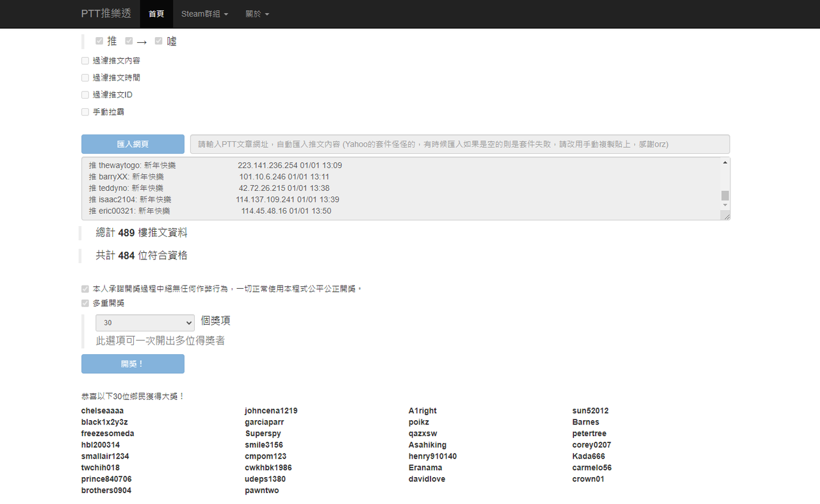Open the PTT推樂透 brand link

coord(106,13)
